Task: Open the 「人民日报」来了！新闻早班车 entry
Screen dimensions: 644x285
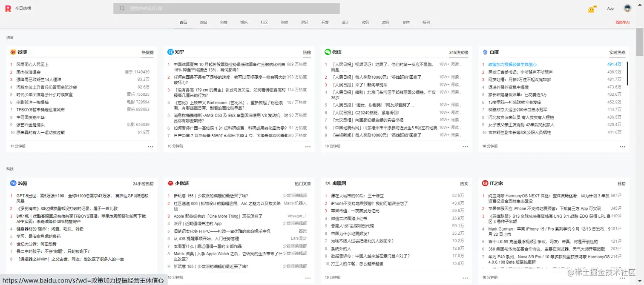Action: pyautogui.click(x=360, y=85)
